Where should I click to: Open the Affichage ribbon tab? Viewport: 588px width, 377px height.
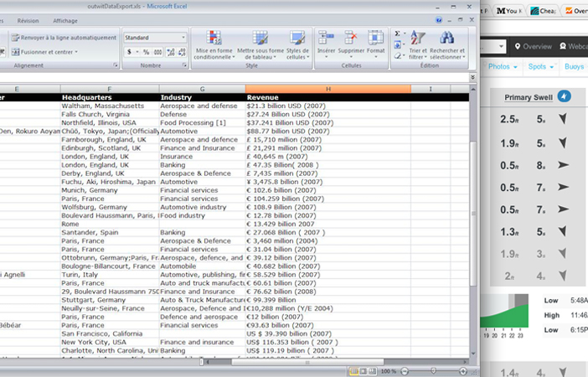(64, 20)
